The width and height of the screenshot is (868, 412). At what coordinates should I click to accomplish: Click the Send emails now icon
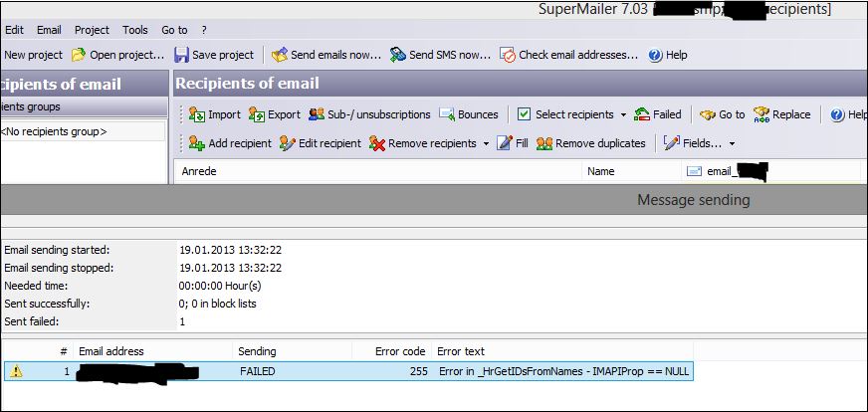coord(280,55)
